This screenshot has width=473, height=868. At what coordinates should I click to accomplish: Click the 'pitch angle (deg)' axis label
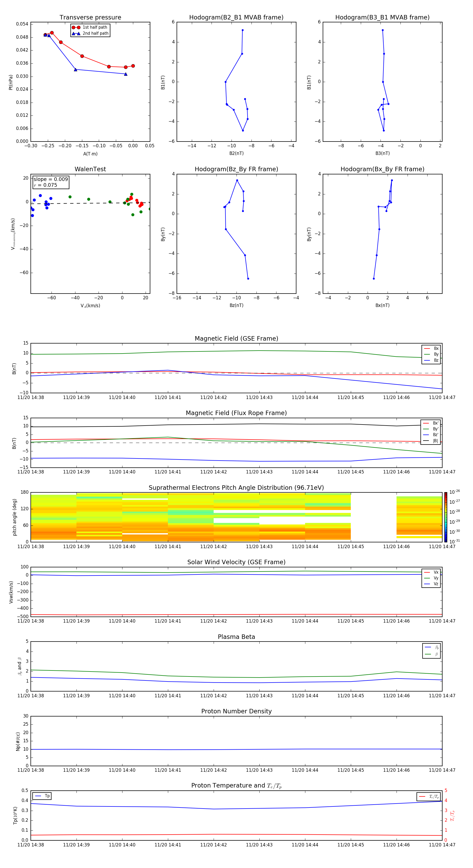(x=14, y=517)
